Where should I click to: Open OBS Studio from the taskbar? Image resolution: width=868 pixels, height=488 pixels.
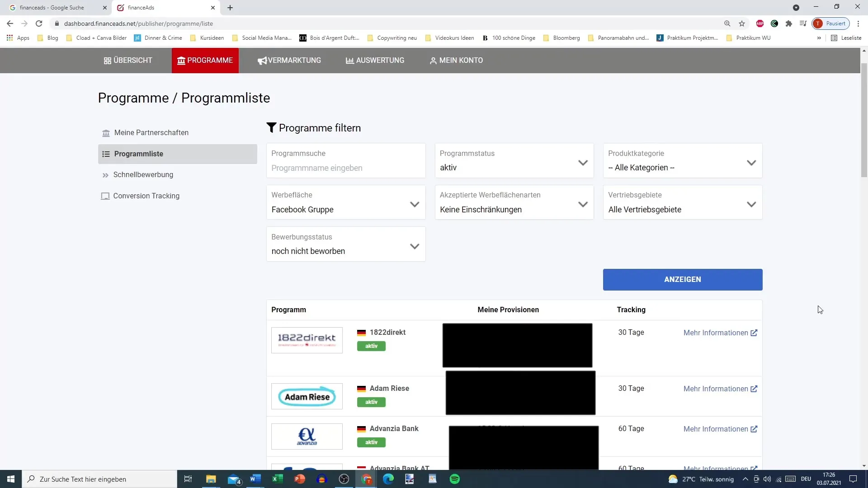pos(344,479)
